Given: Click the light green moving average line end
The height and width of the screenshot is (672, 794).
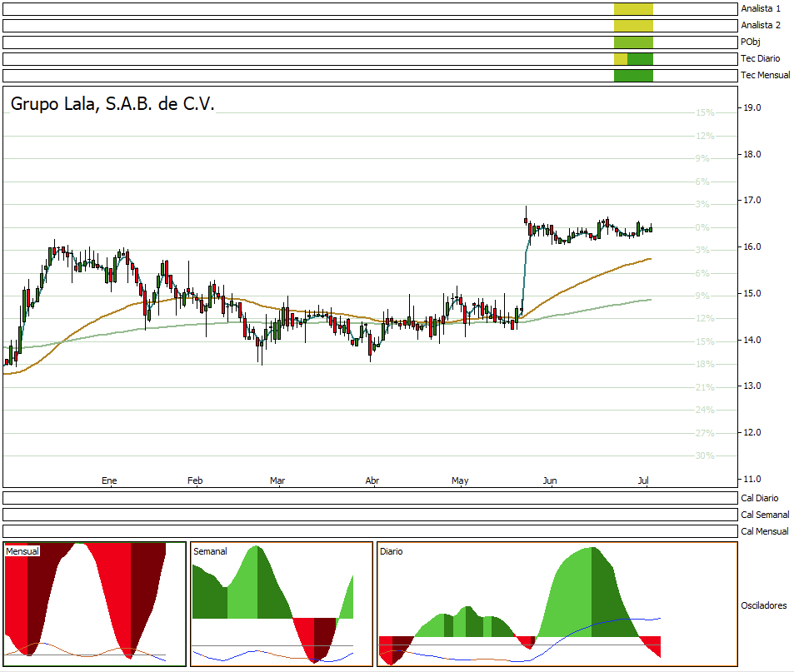Looking at the screenshot, I should tap(650, 300).
